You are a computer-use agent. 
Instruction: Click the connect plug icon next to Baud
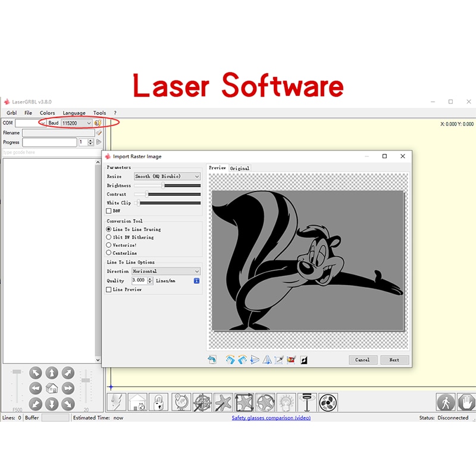click(x=98, y=123)
